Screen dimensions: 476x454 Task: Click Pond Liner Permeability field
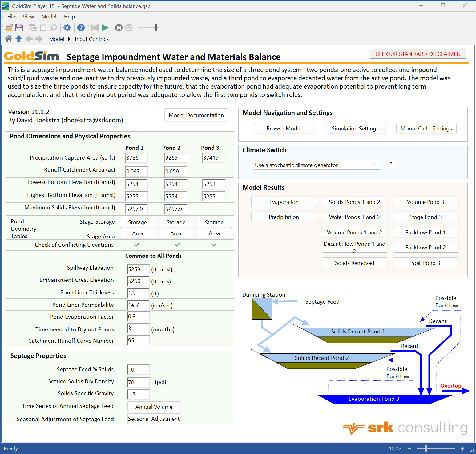pos(139,305)
